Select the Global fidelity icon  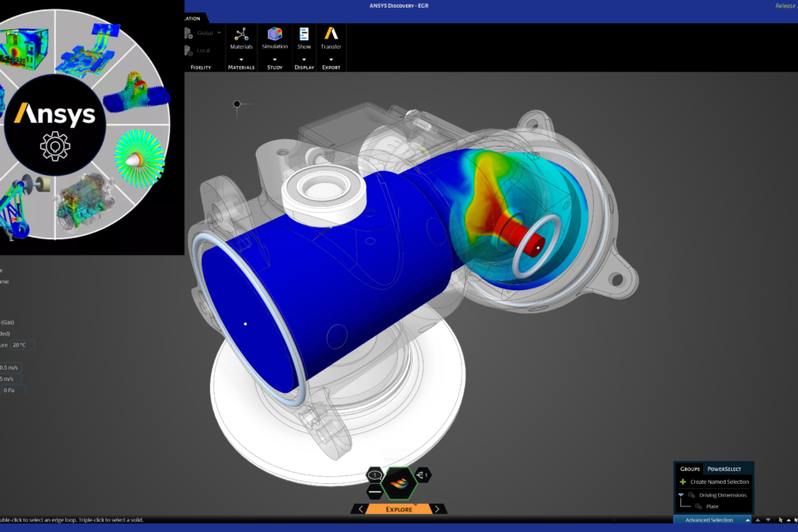pyautogui.click(x=188, y=33)
